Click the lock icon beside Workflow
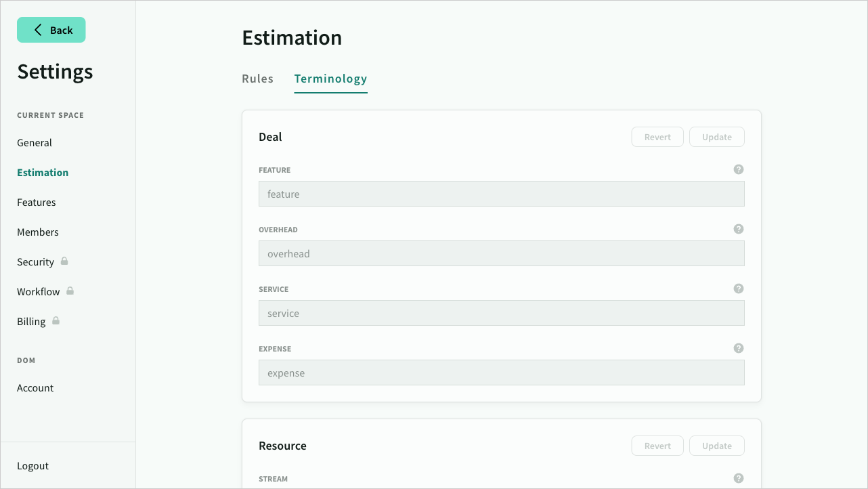The height and width of the screenshot is (489, 868). click(70, 291)
